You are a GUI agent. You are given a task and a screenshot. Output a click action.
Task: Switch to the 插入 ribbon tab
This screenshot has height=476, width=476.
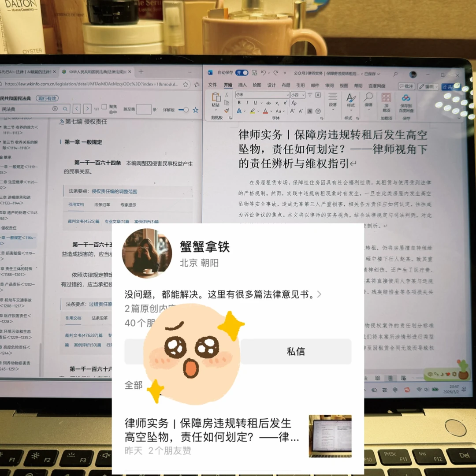click(242, 85)
